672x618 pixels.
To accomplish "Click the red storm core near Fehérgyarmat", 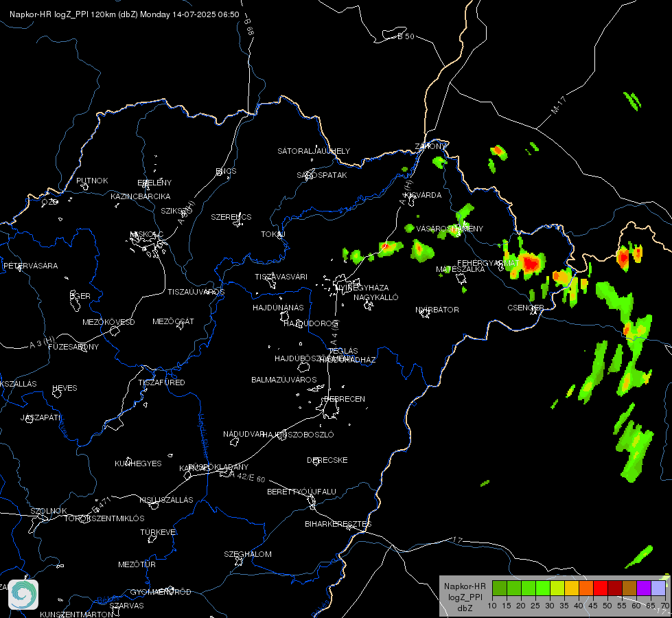I will [x=531, y=262].
